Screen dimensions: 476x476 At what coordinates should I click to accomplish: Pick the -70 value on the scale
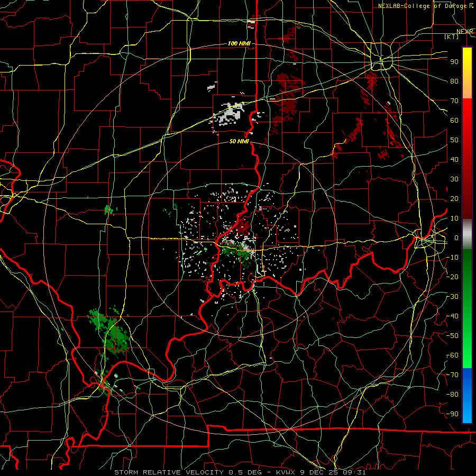pos(453,375)
